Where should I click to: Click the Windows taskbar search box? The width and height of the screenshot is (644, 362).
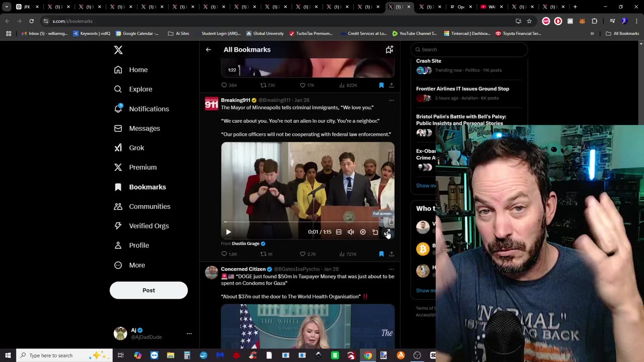coord(64,355)
